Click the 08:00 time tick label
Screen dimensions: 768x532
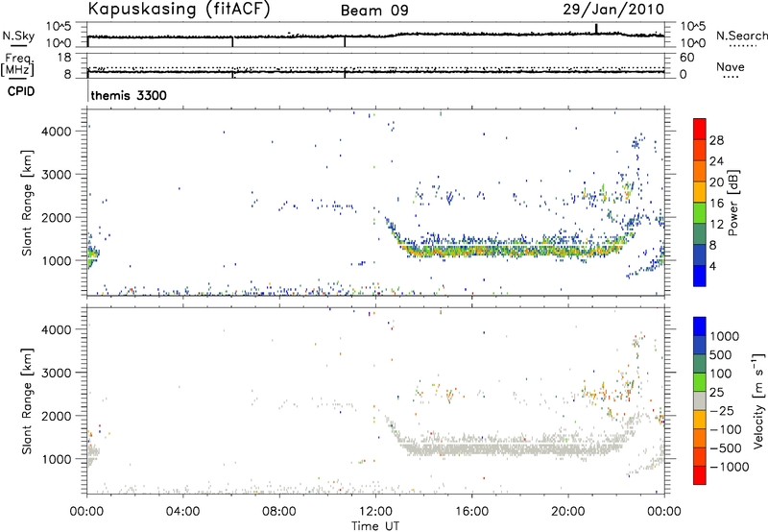279,512
